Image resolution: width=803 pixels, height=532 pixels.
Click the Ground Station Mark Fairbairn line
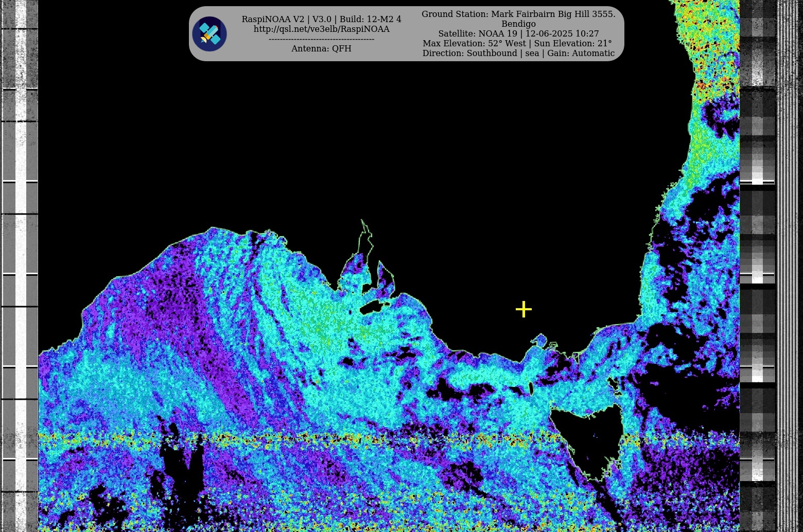[x=518, y=14]
